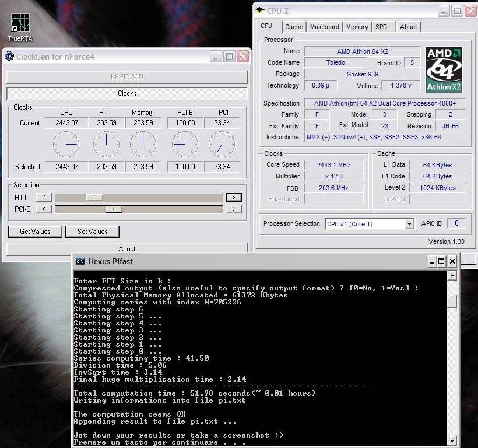Click the Package value Socket 939
The width and height of the screenshot is (478, 448).
362,74
